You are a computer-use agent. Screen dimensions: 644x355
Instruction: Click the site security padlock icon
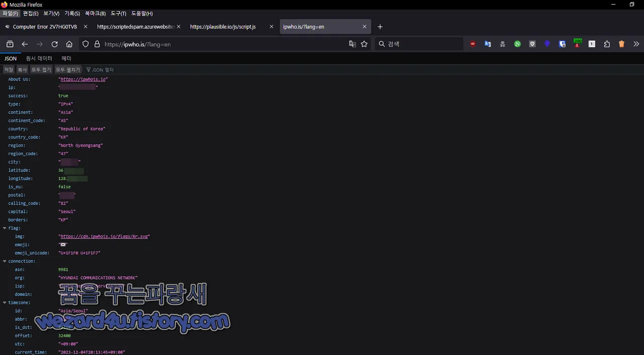coord(97,44)
